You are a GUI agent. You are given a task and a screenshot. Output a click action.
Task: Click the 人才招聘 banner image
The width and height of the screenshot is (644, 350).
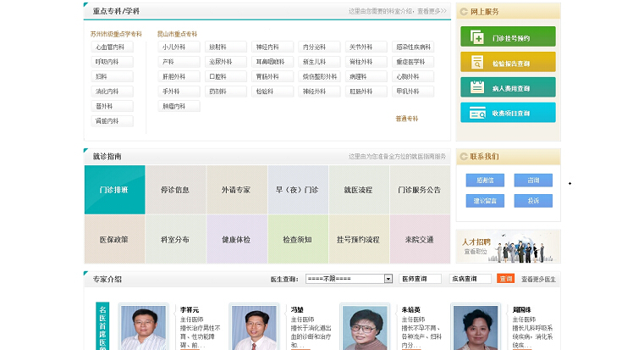coord(508,247)
